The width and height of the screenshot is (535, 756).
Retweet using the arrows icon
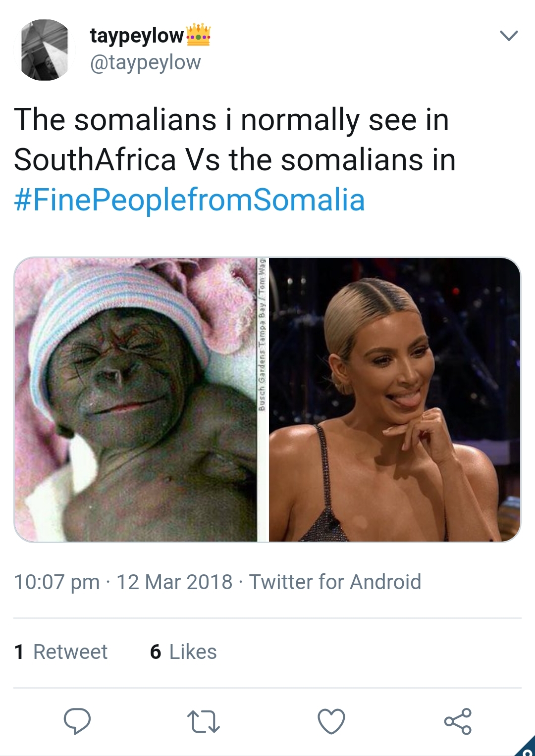pyautogui.click(x=204, y=721)
